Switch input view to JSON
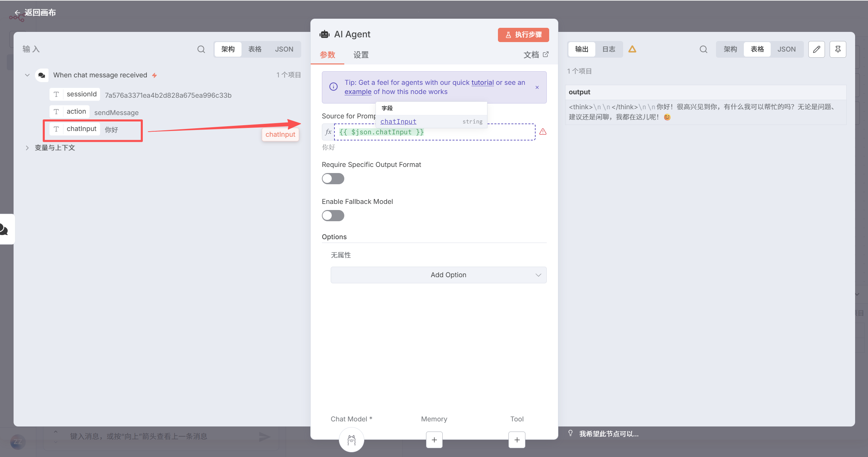Screen dimensions: 868x457 click(284, 49)
